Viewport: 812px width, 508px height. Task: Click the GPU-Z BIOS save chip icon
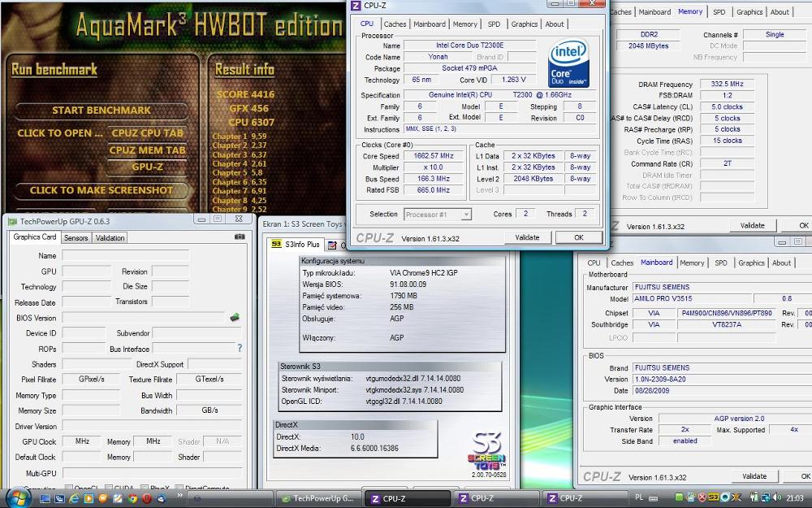235,317
